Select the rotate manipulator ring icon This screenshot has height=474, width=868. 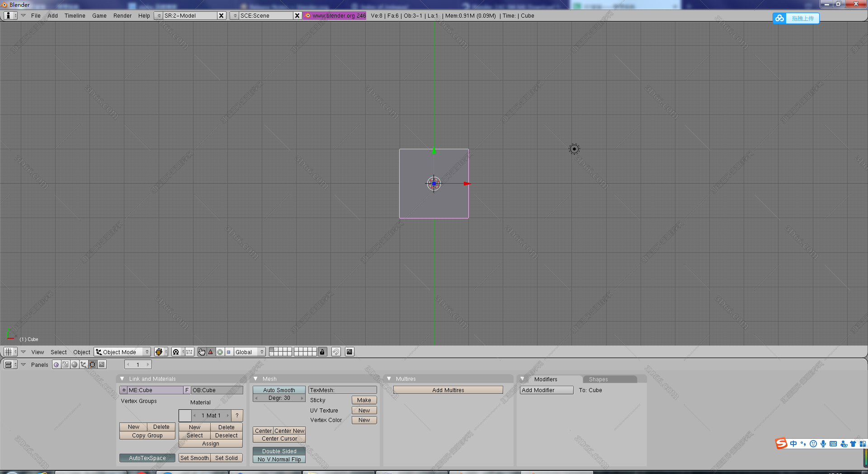[220, 352]
